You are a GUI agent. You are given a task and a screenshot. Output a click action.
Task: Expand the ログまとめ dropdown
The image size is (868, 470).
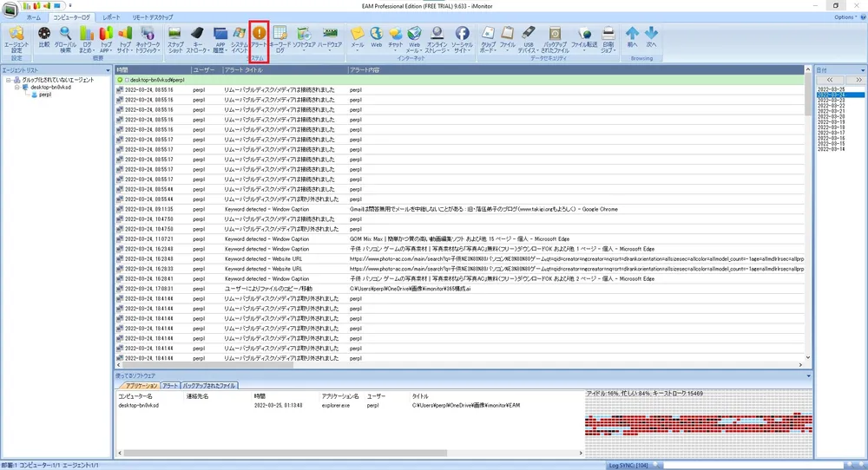[86, 39]
